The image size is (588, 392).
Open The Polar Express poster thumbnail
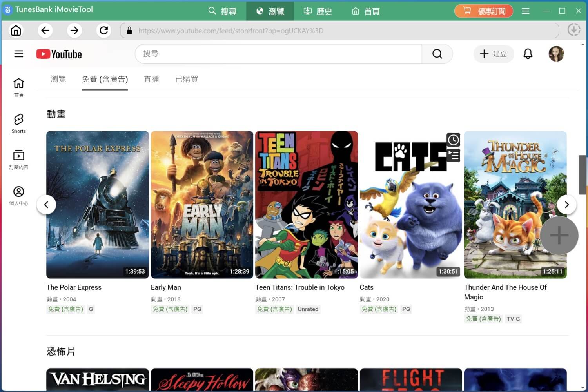pyautogui.click(x=98, y=204)
